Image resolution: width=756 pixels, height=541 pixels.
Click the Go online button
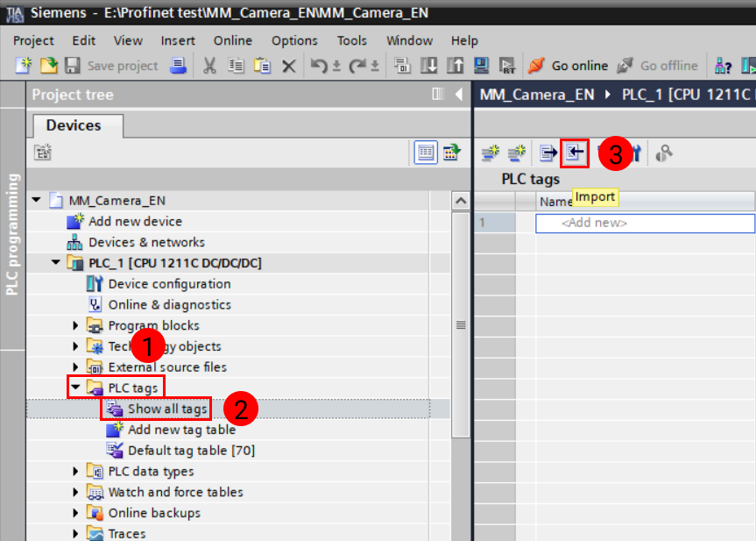(x=568, y=66)
